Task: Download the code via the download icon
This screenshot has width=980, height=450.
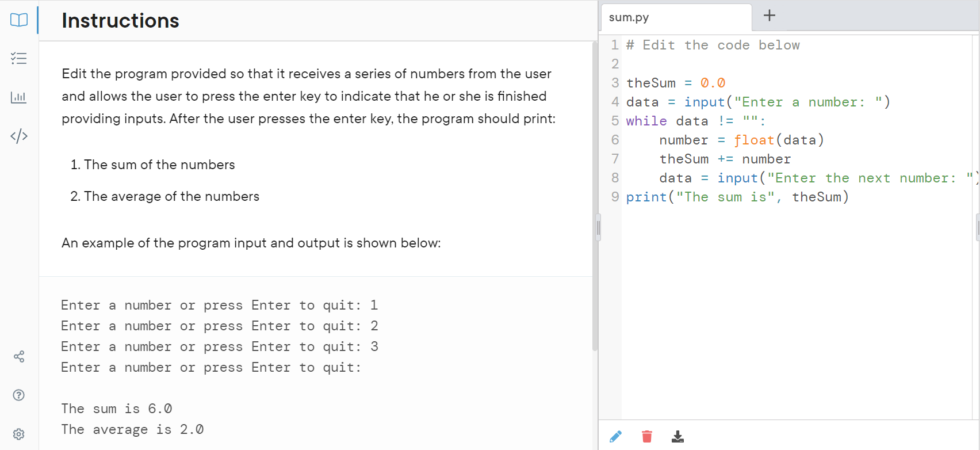Action: pos(678,437)
